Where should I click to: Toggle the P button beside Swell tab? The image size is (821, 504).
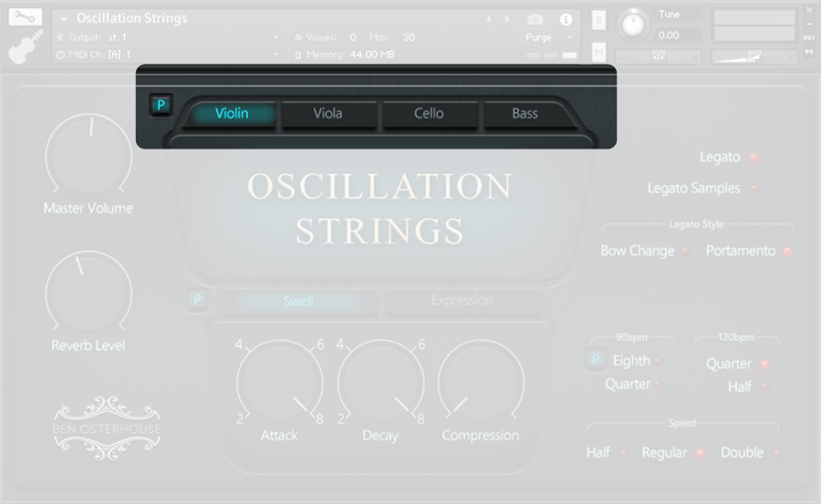pyautogui.click(x=197, y=301)
